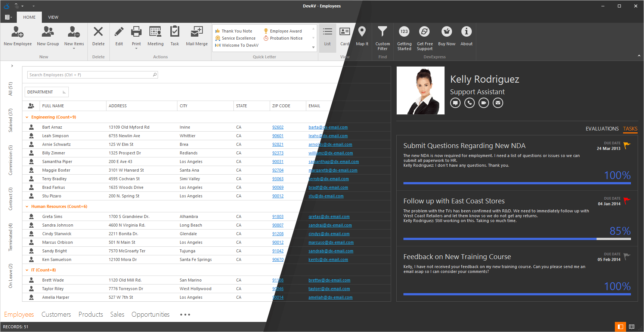The height and width of the screenshot is (332, 644).
Task: Click the 85% progress bar for East Coast Stores
Action: click(x=517, y=239)
